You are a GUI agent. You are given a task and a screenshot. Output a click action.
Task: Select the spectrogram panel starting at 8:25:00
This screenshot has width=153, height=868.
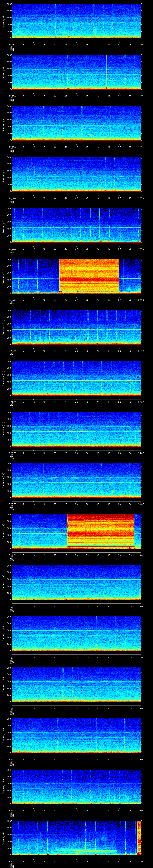pos(77,583)
